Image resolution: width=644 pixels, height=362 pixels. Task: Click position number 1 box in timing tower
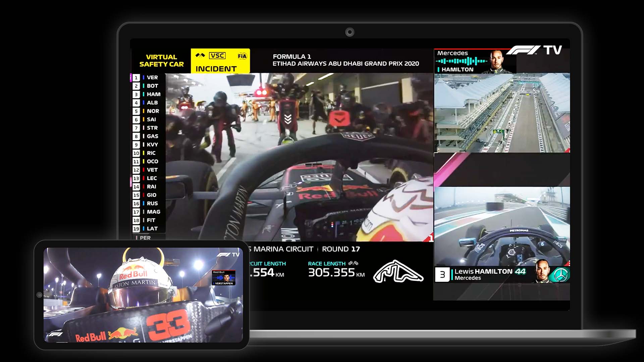click(136, 78)
